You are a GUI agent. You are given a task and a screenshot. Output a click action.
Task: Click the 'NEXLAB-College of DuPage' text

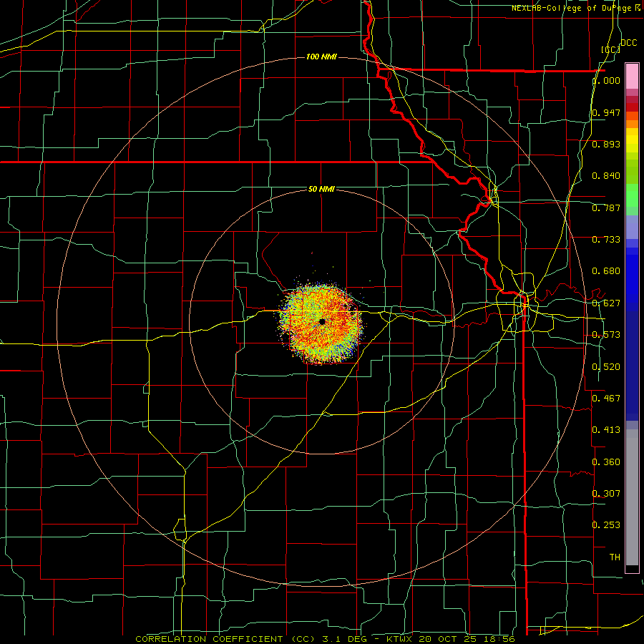click(x=572, y=8)
